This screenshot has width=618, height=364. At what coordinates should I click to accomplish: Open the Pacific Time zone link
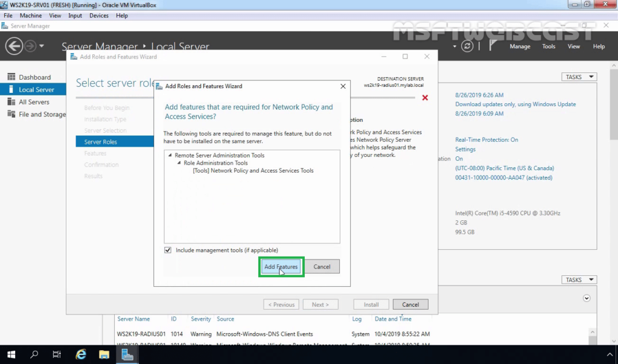[x=505, y=168]
